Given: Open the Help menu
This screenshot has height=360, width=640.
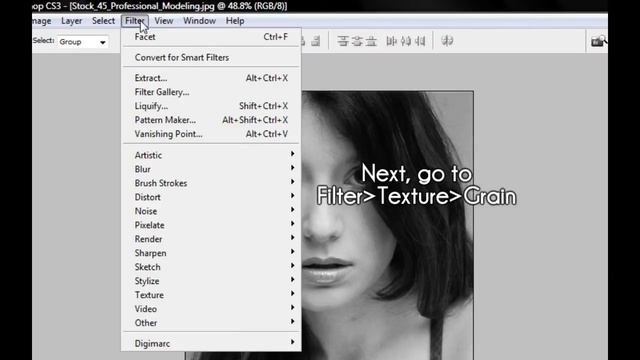Looking at the screenshot, I should 235,21.
